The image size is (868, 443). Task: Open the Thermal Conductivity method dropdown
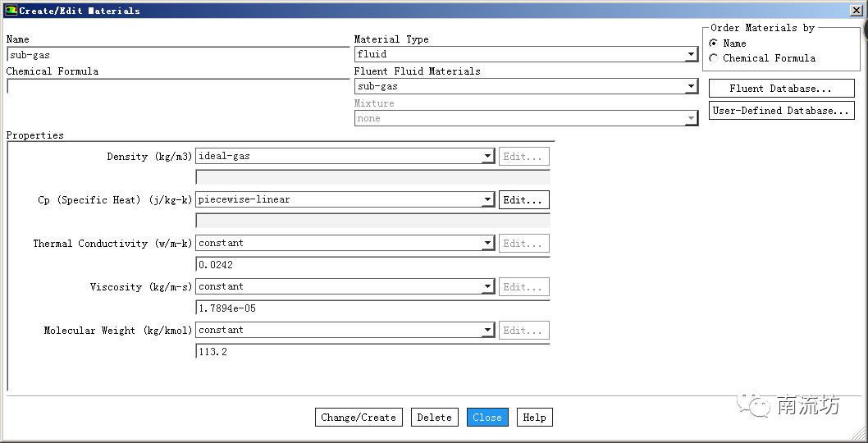click(345, 243)
